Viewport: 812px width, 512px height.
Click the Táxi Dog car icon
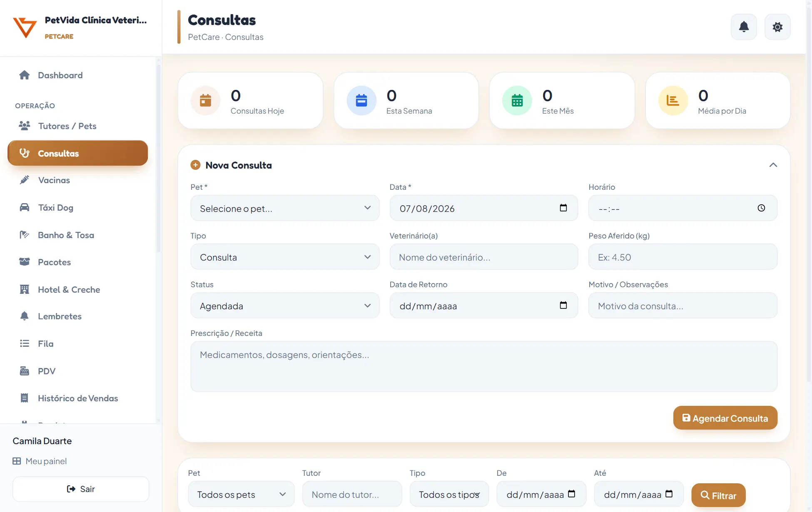(x=25, y=207)
